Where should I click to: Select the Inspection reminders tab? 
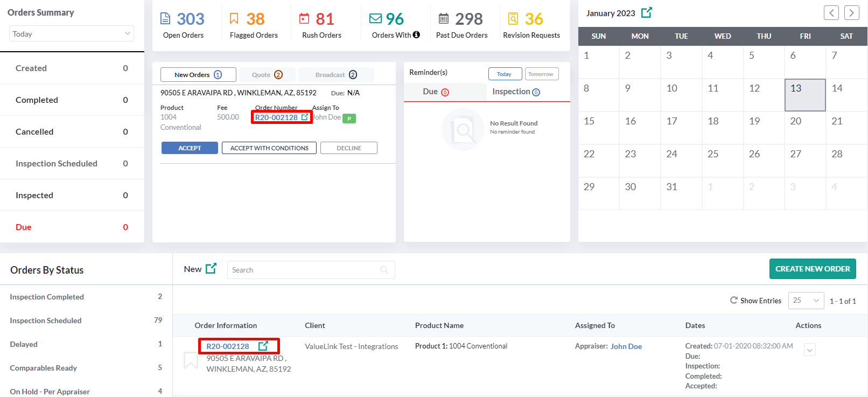click(528, 92)
